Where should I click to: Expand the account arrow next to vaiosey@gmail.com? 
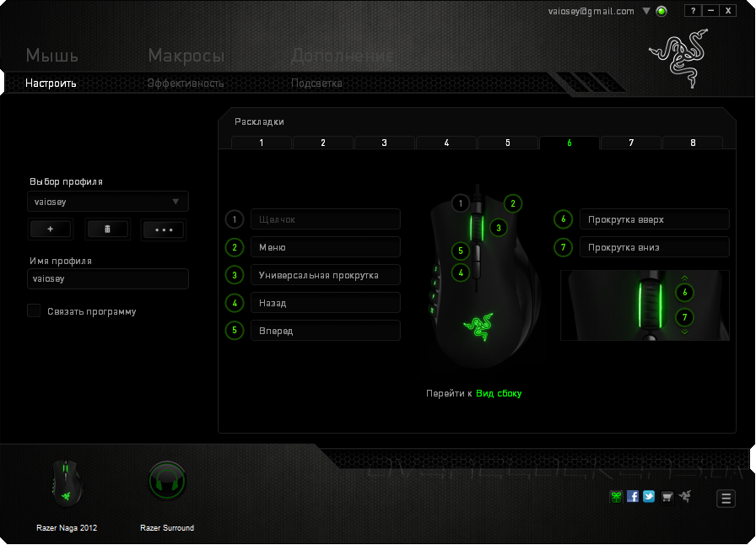646,11
